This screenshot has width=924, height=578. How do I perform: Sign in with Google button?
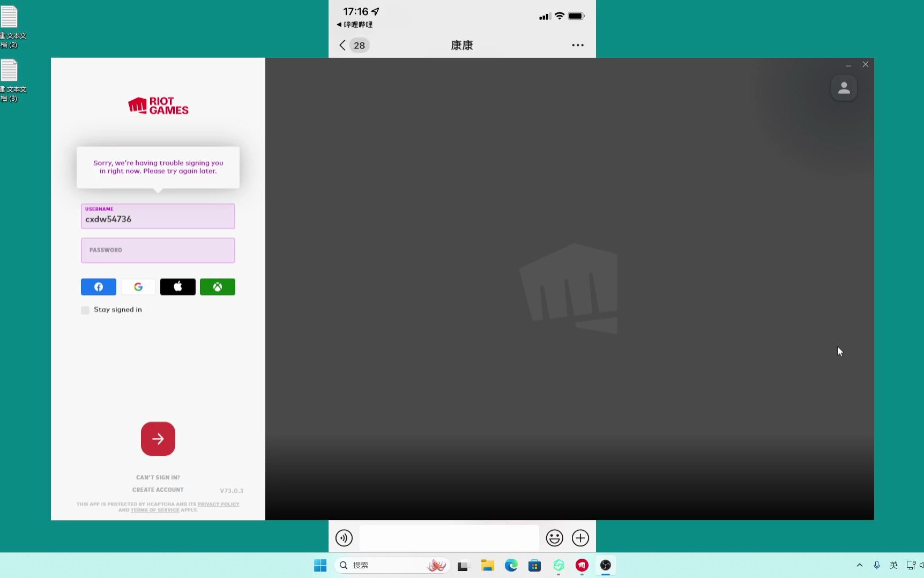click(138, 287)
